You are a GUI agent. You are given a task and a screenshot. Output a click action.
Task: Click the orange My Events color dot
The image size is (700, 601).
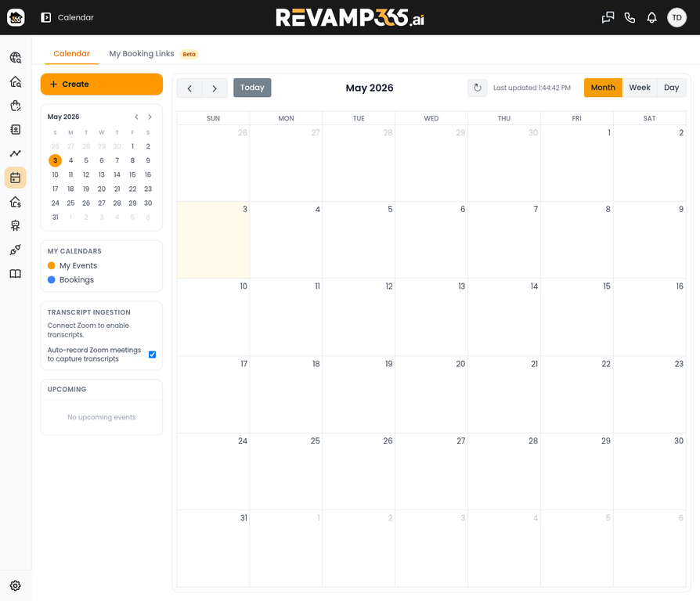[52, 265]
